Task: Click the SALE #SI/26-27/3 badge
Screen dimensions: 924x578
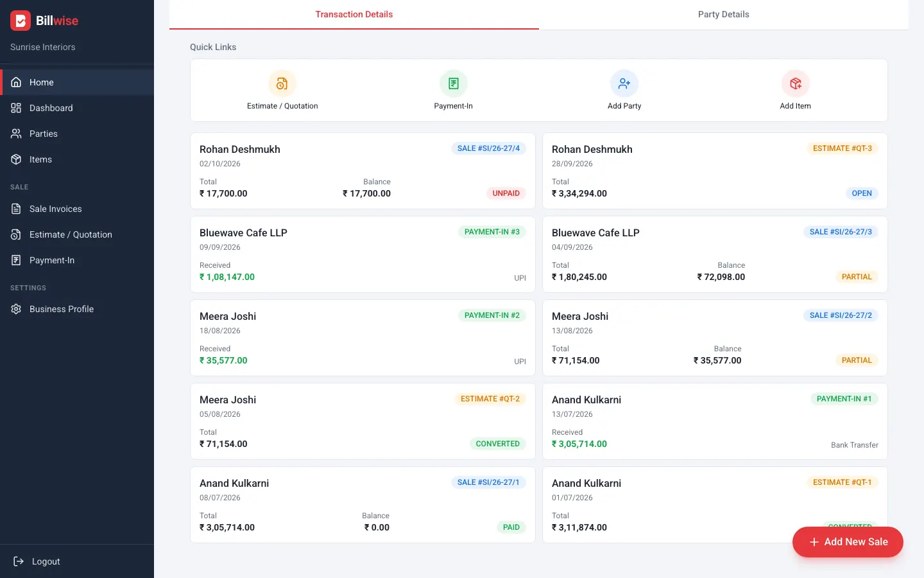Action: coord(841,232)
